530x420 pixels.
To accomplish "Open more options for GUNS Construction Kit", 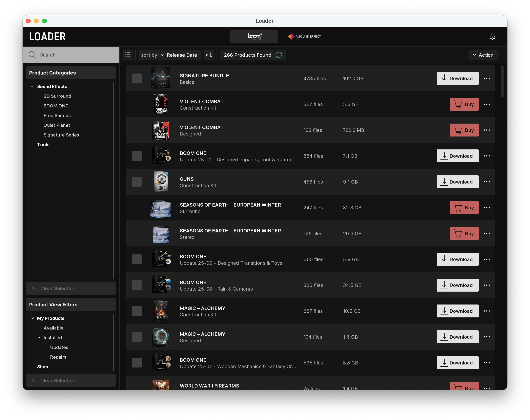I will [x=487, y=182].
